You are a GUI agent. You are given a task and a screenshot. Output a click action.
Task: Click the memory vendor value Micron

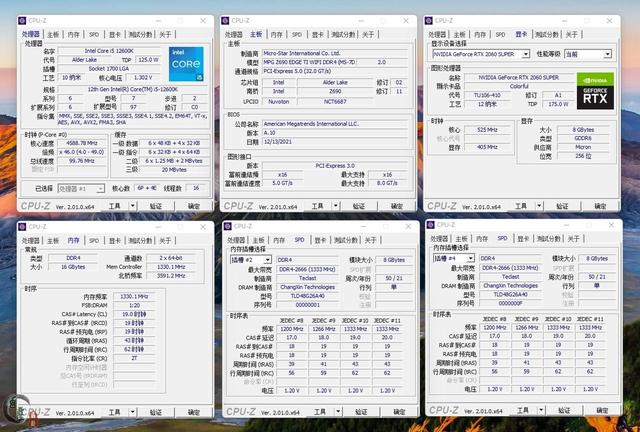pyautogui.click(x=584, y=147)
